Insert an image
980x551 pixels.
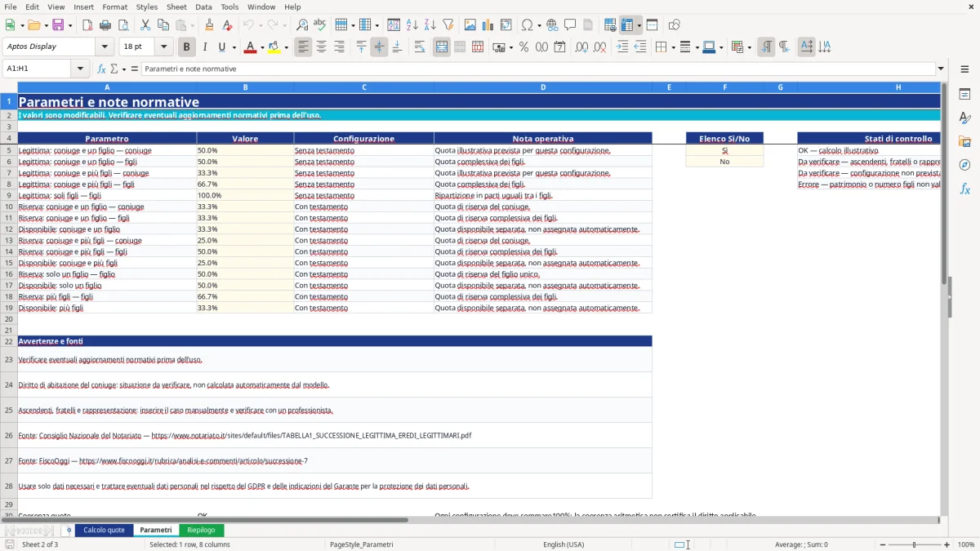click(470, 25)
